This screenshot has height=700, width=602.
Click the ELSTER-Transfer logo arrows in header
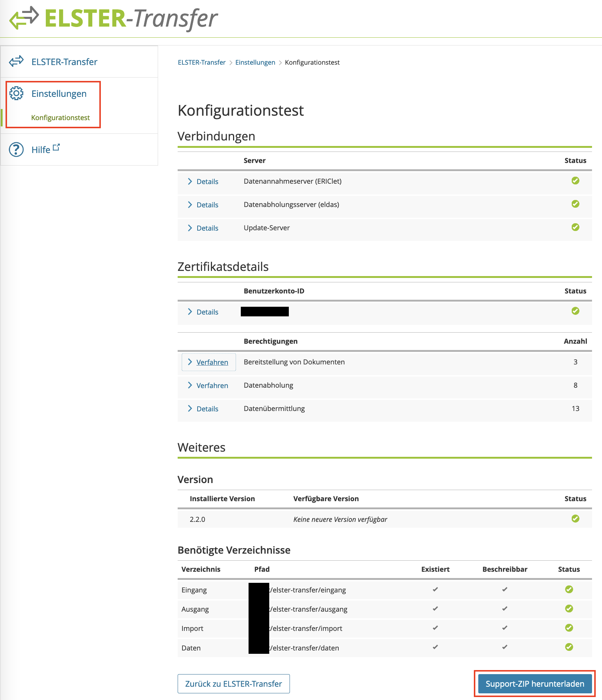[x=24, y=18]
